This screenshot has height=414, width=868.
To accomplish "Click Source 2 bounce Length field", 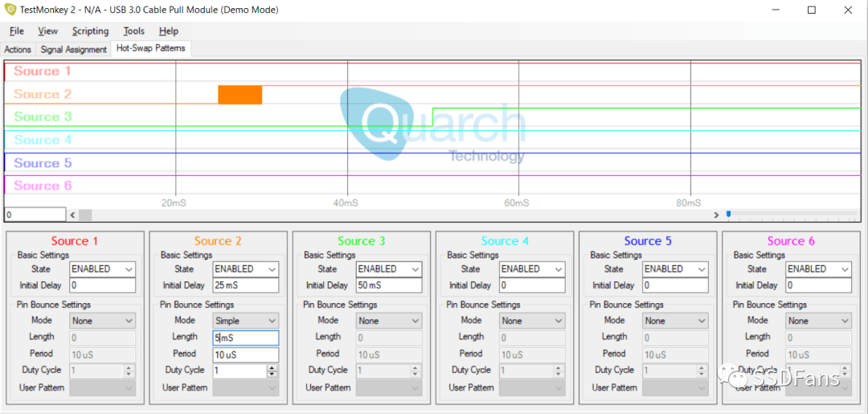I will pos(246,338).
